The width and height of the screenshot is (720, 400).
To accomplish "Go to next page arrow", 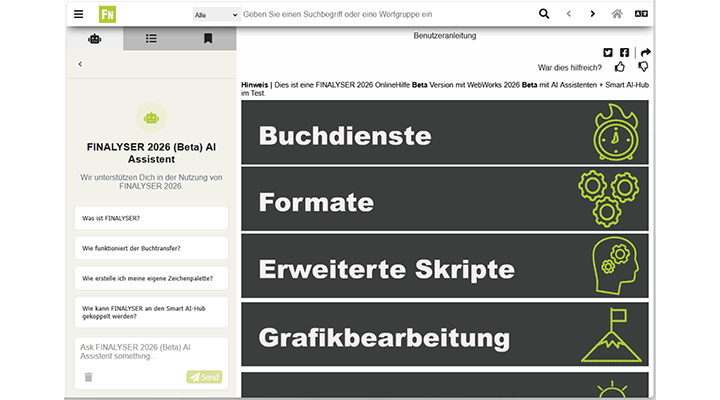I will tap(592, 14).
